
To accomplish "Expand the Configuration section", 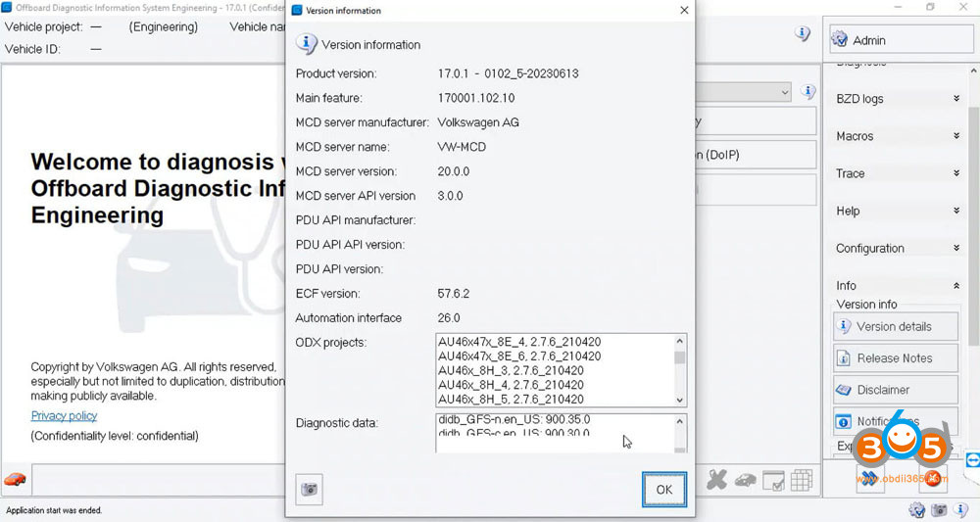I will [x=955, y=249].
